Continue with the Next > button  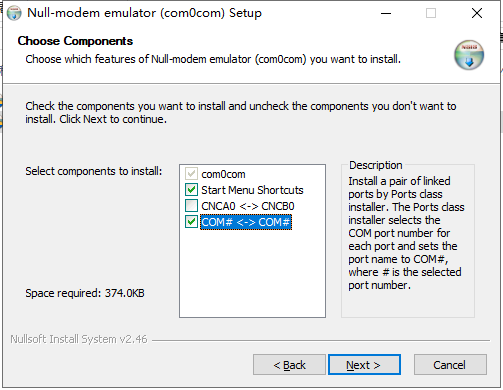pyautogui.click(x=364, y=365)
